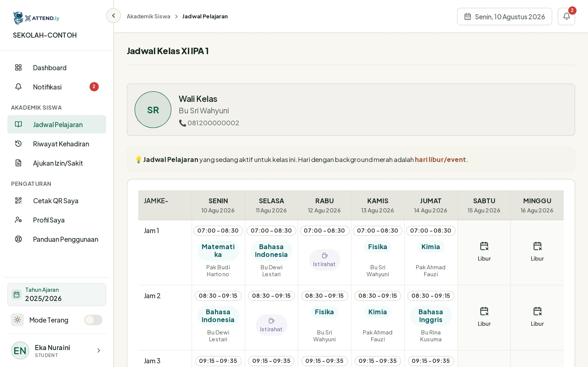Screen dimensions: 588x367
Task: Click the ATTEND.ly logo
Action: [x=37, y=18]
